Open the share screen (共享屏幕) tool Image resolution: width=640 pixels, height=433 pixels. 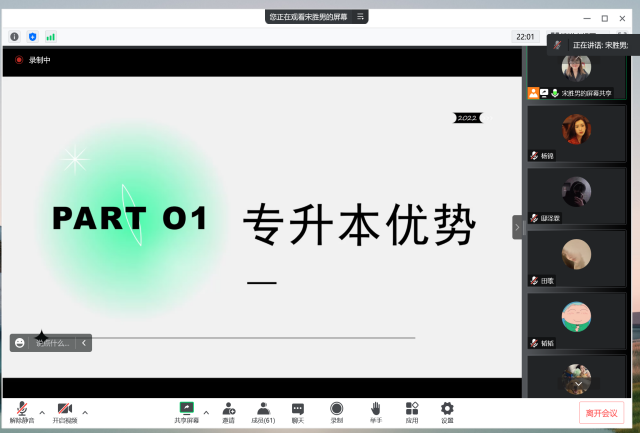(186, 411)
